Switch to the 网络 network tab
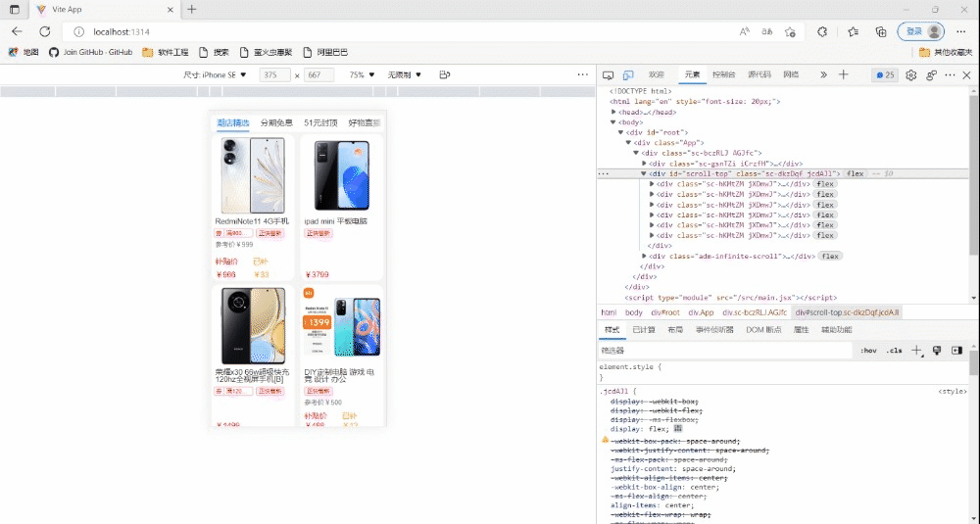The width and height of the screenshot is (980, 524). [x=791, y=75]
